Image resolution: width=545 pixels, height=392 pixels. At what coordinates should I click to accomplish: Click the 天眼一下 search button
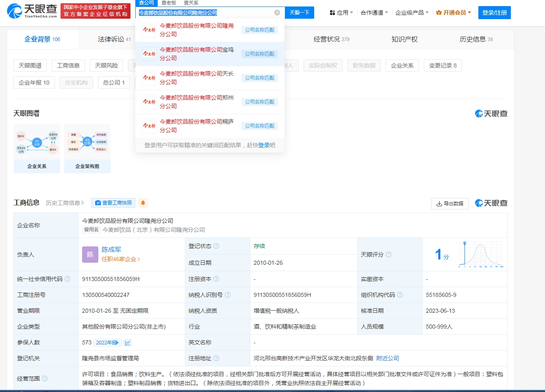(300, 13)
